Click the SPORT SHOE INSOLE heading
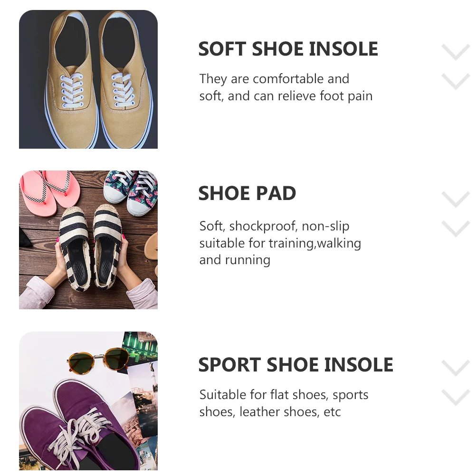This screenshot has width=476, height=476. (295, 364)
